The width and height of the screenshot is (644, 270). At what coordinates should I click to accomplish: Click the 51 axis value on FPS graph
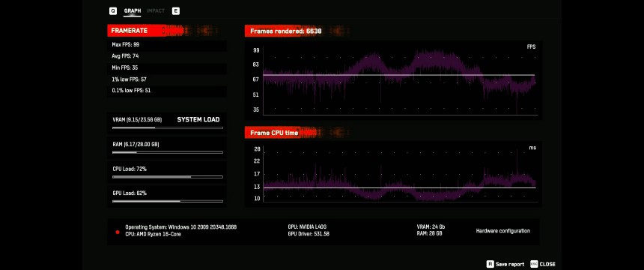point(256,94)
